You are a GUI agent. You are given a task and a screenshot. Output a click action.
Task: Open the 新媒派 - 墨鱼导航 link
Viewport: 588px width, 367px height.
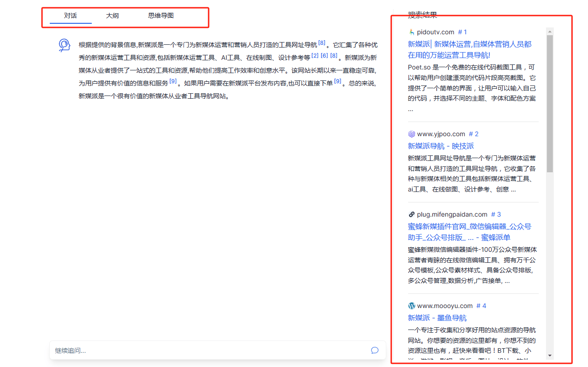pos(437,318)
